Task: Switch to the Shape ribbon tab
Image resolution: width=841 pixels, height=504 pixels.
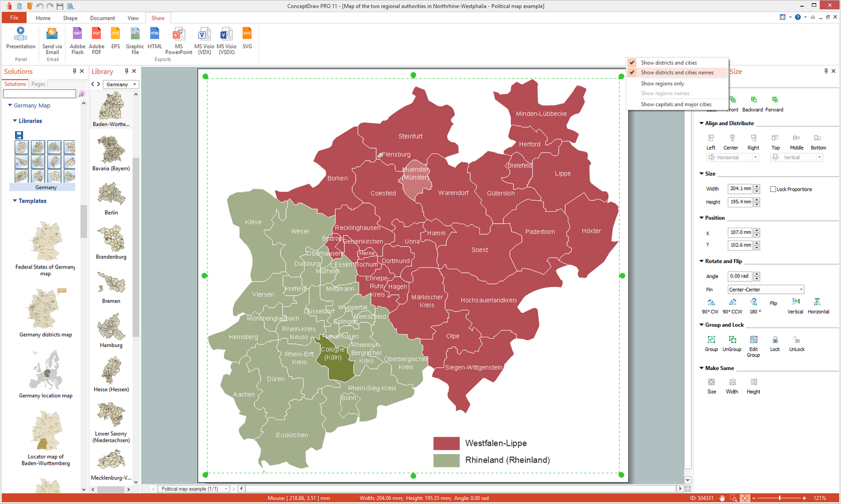Action: [70, 18]
